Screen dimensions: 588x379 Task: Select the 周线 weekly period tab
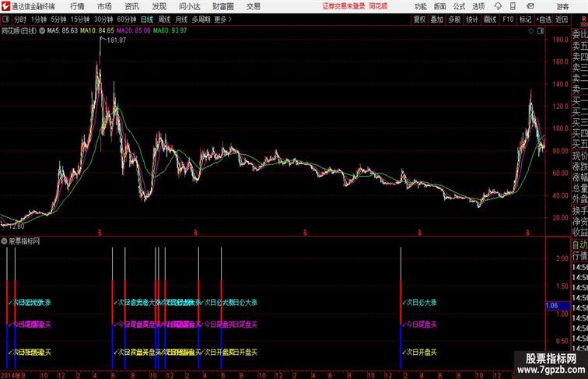coord(164,19)
